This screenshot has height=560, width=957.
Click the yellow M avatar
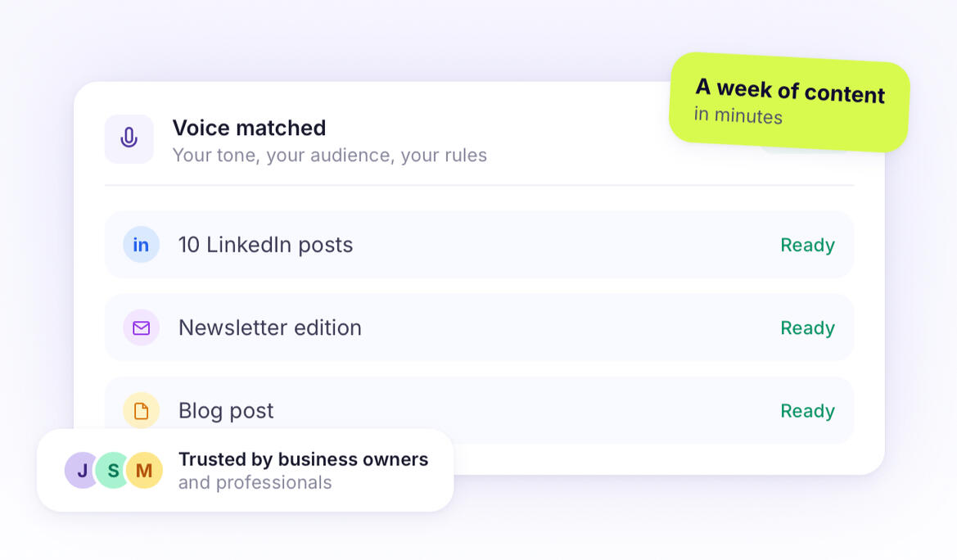point(144,471)
